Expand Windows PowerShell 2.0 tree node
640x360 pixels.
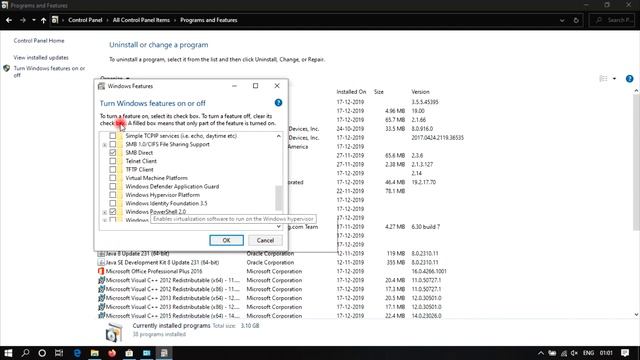[x=104, y=212]
